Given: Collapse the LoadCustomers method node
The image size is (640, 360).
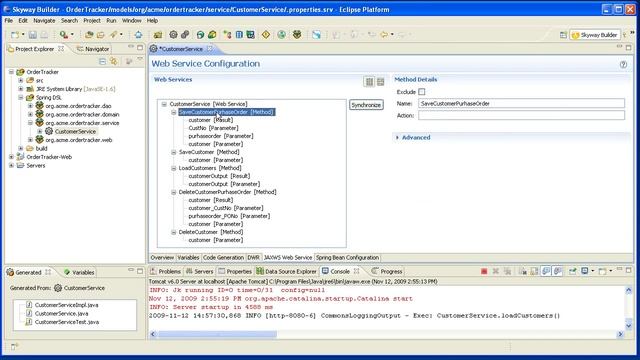Looking at the screenshot, I should [x=174, y=168].
